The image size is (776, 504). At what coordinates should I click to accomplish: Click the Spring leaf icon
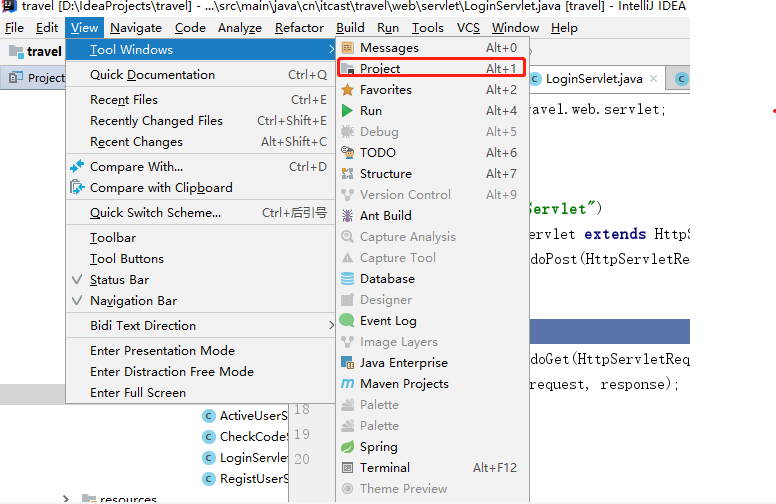tap(347, 447)
